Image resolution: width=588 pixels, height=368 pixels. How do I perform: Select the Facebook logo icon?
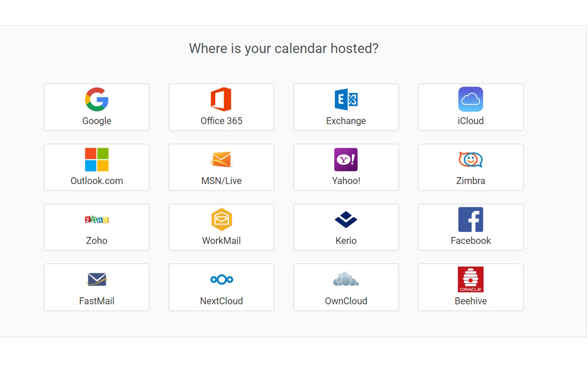(470, 219)
